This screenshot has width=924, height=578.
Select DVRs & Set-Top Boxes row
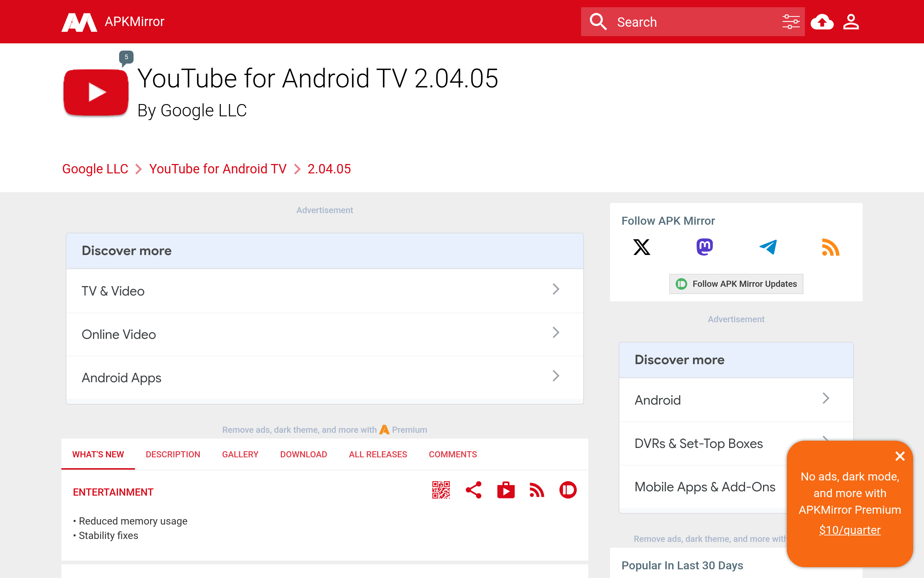[x=699, y=444]
